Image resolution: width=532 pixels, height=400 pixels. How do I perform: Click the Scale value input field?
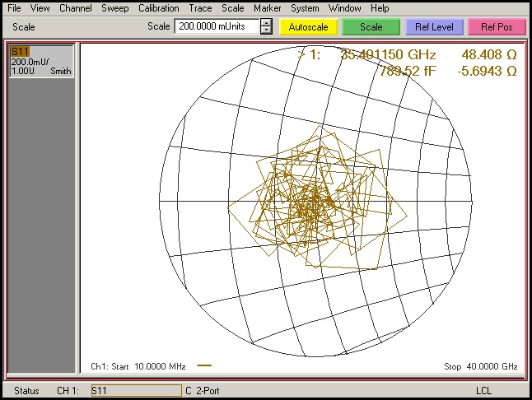tap(216, 26)
